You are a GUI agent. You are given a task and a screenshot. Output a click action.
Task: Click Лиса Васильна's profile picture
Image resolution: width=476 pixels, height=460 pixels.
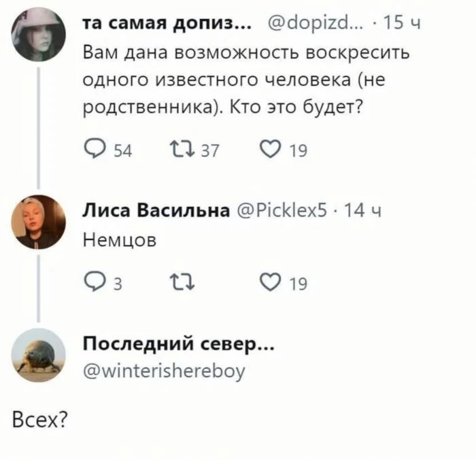click(38, 222)
